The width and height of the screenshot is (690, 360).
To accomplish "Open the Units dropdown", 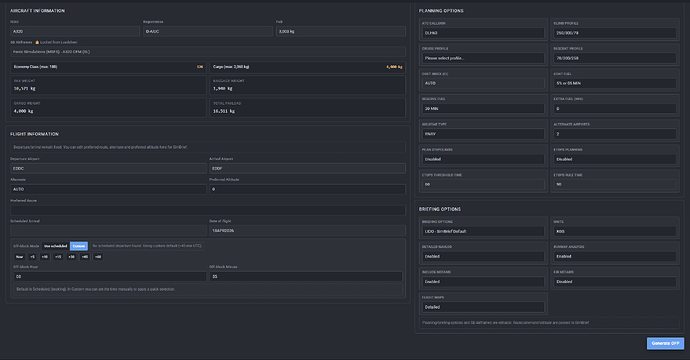I will [615, 231].
